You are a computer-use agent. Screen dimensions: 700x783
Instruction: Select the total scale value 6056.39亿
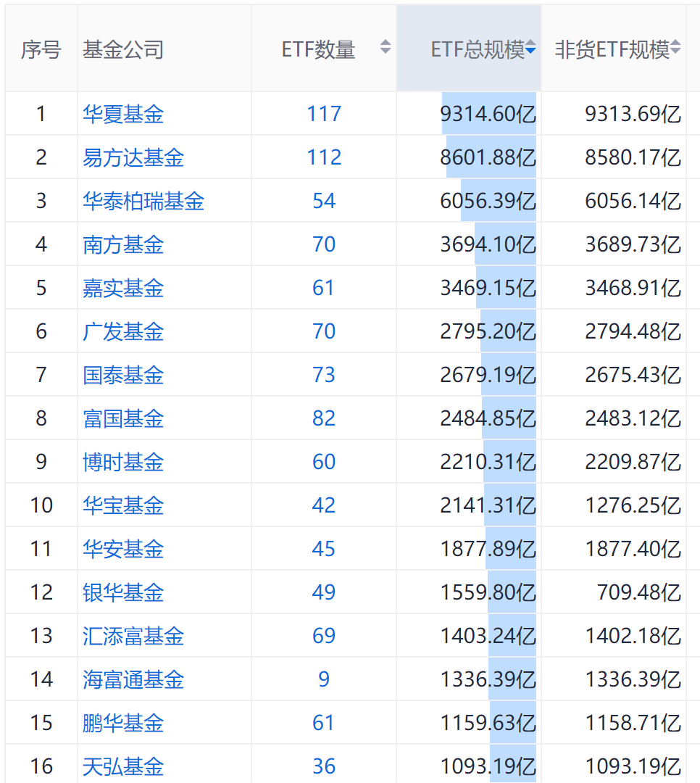click(x=488, y=201)
